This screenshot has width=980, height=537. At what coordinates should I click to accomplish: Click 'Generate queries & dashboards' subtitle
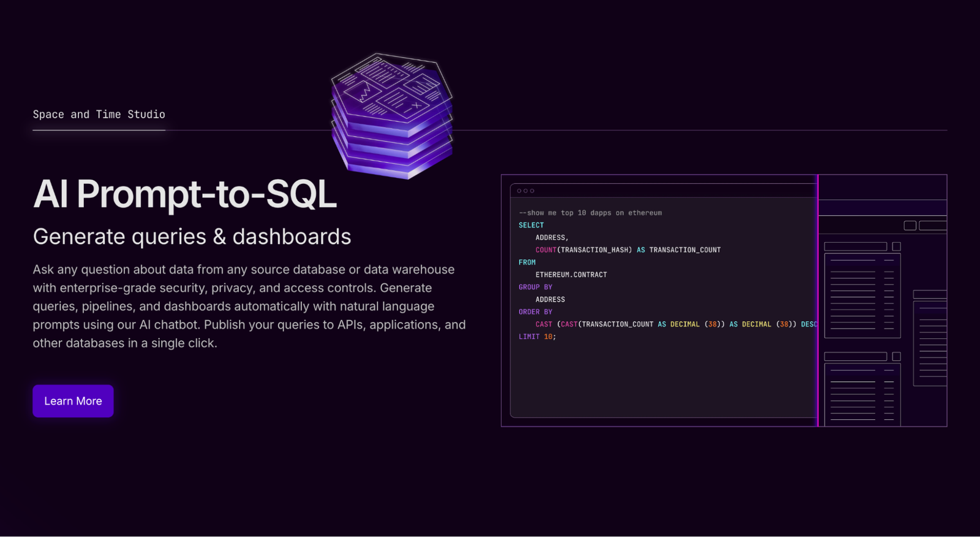(192, 237)
